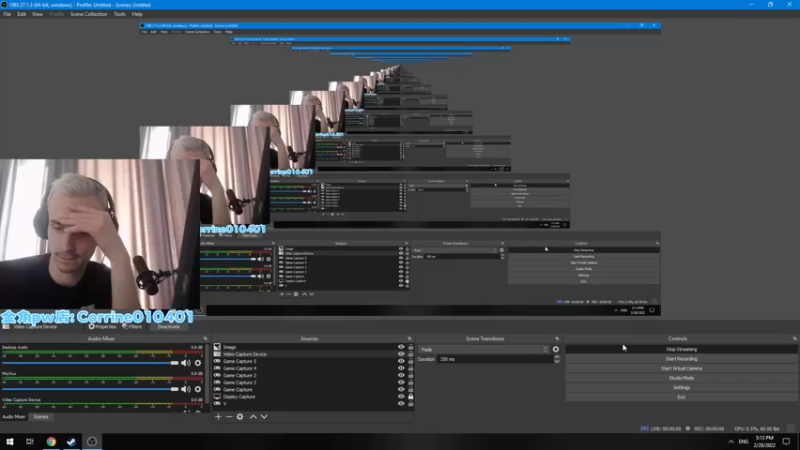Open the Help menu
The image size is (800, 450).
coord(137,14)
